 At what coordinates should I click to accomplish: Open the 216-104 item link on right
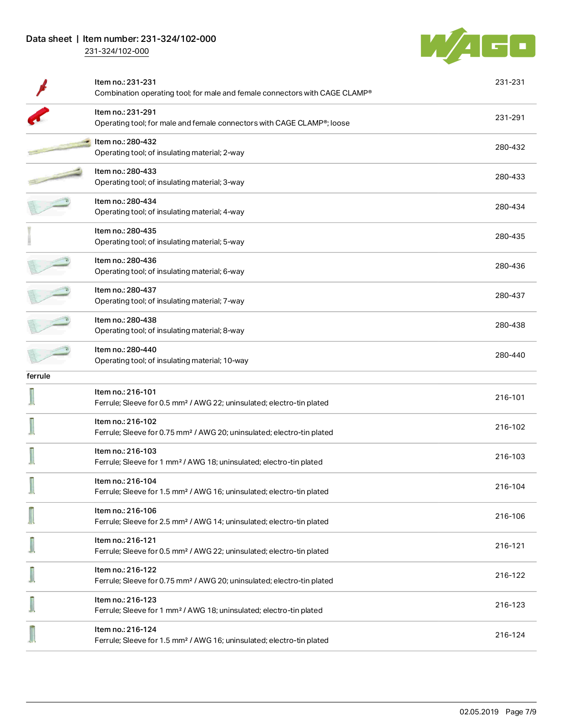(510, 486)
